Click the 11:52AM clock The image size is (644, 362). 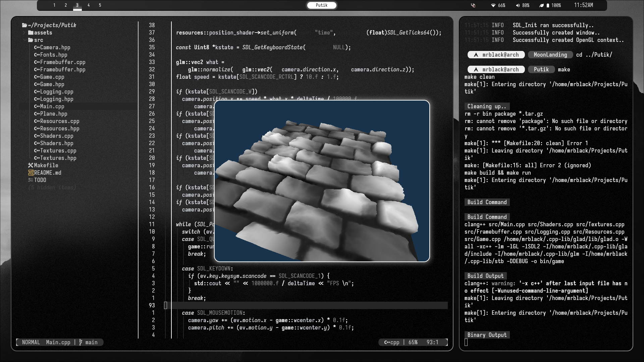click(x=583, y=5)
